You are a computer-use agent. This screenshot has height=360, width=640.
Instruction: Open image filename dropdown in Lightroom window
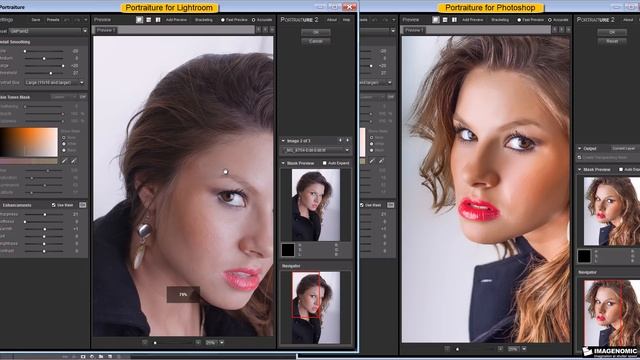316,150
